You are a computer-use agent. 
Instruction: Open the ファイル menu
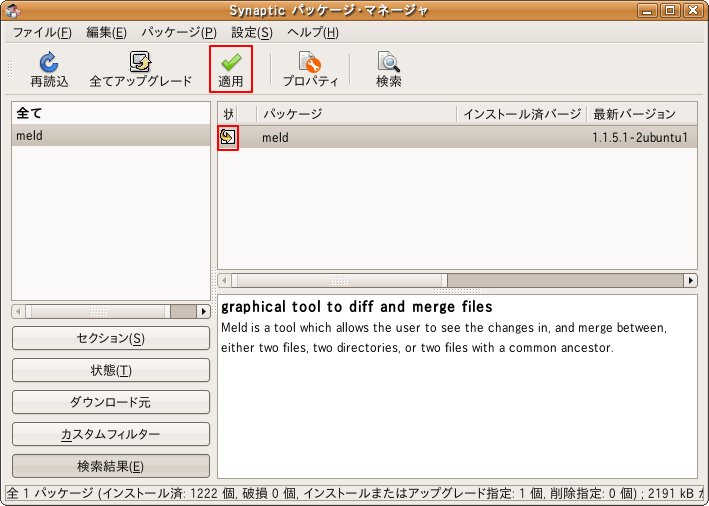(41, 32)
